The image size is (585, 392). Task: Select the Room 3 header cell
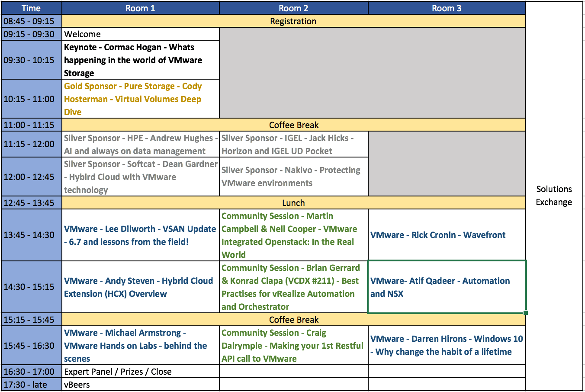coord(447,8)
